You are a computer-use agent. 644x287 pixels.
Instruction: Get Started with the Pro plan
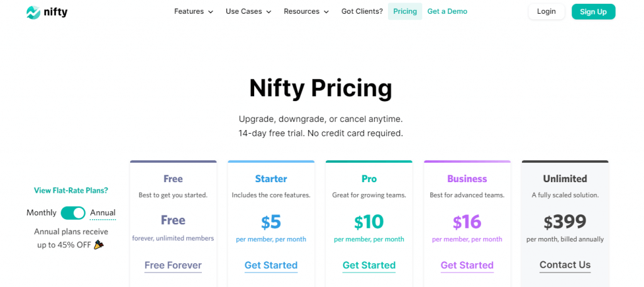tap(369, 265)
